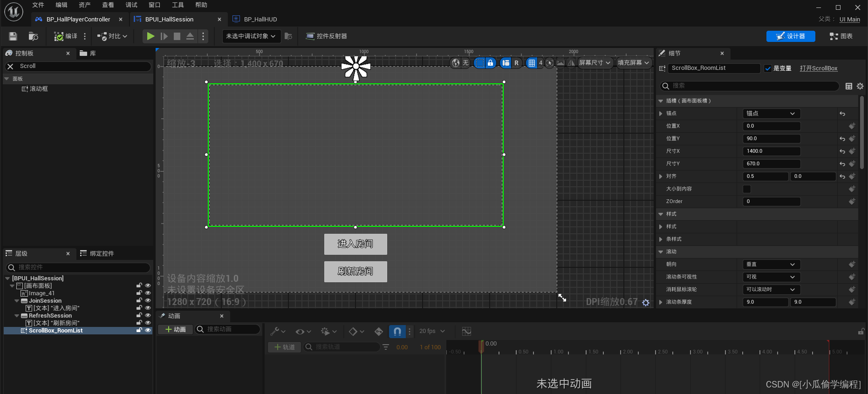Toggle Size To Content (大小到内容) checkbox
The height and width of the screenshot is (394, 868).
[x=747, y=189]
